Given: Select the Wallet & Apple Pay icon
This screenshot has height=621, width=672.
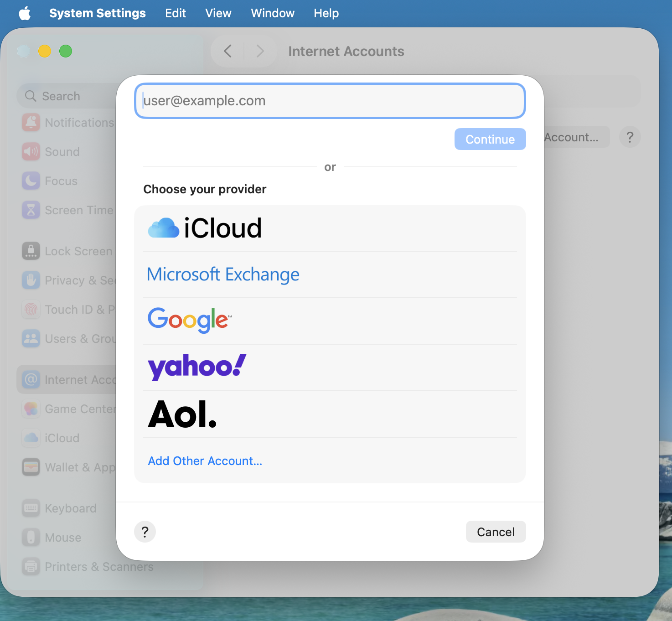Looking at the screenshot, I should pyautogui.click(x=31, y=467).
